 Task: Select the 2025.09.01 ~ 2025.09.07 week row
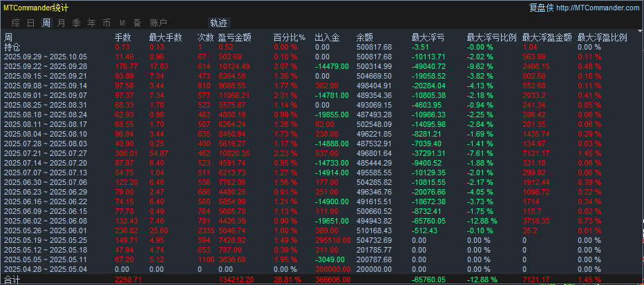pyautogui.click(x=322, y=95)
